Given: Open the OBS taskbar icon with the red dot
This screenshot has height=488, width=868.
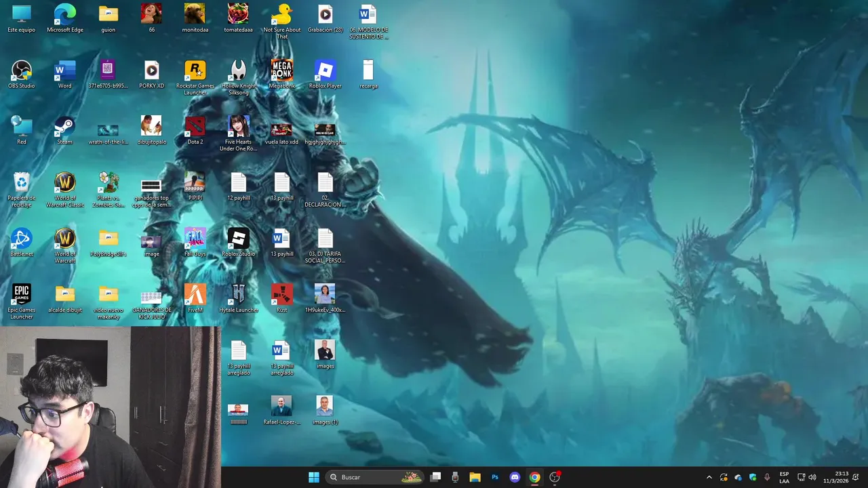Looking at the screenshot, I should [555, 477].
